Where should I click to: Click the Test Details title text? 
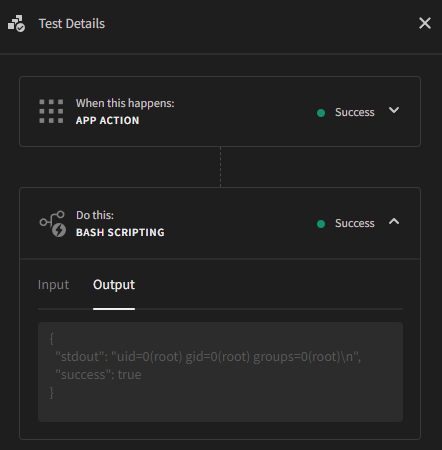72,24
